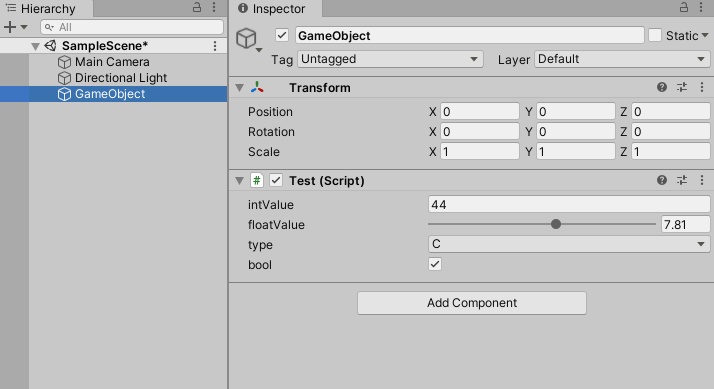714x389 pixels.
Task: Open Test (Script) context menu dots
Action: 702,180
